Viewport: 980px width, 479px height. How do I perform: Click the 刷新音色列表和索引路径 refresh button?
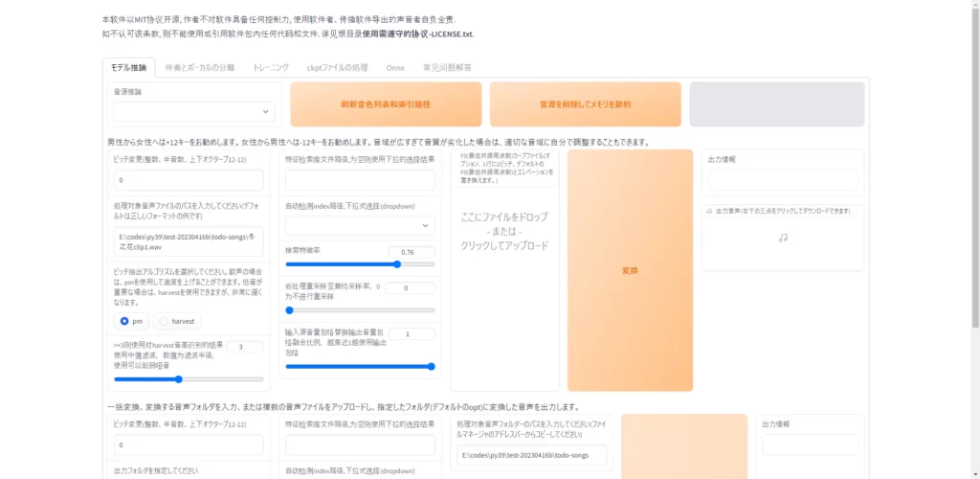pyautogui.click(x=386, y=103)
